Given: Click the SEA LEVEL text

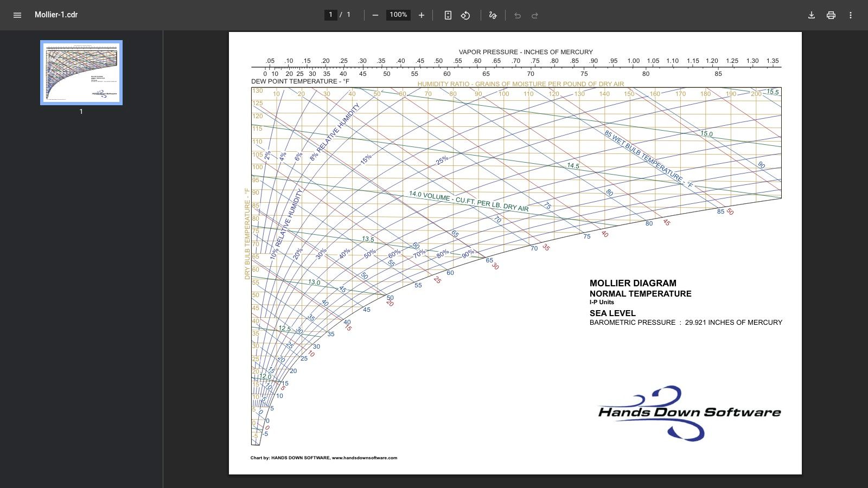Looking at the screenshot, I should pyautogui.click(x=612, y=313).
